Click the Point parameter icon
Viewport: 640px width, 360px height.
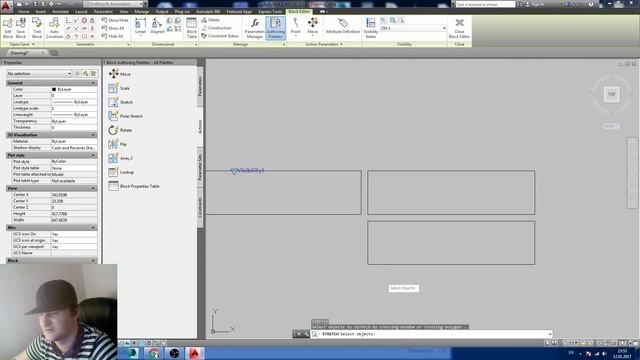pyautogui.click(x=296, y=26)
